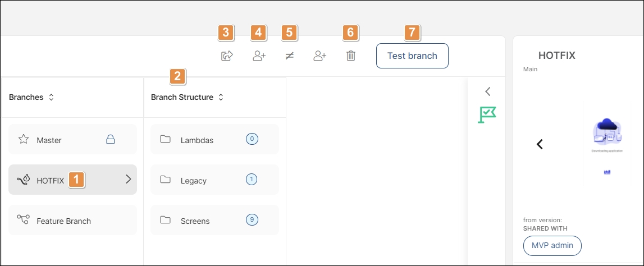Open the compare branches not-equal icon
The height and width of the screenshot is (266, 644).
(290, 56)
